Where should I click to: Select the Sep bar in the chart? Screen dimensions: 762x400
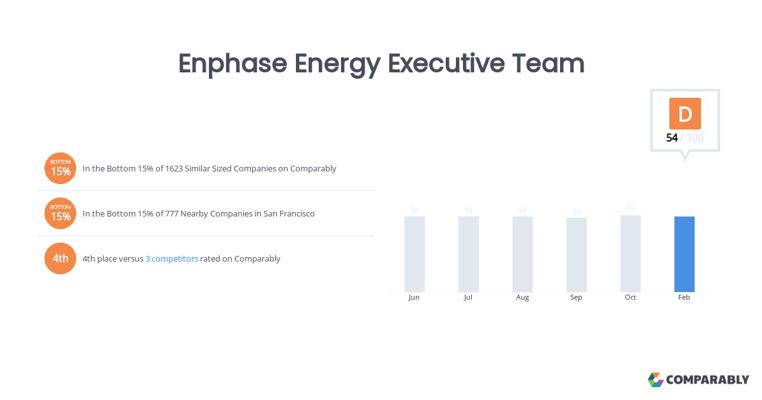click(x=576, y=255)
